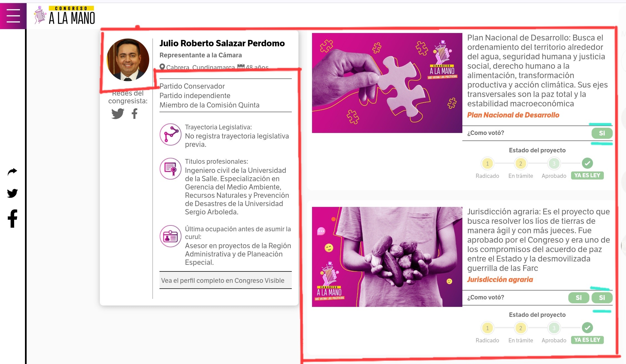Select step 2 En trámite in Jurisdicción agraria progress
The image size is (626, 364).
click(x=520, y=328)
